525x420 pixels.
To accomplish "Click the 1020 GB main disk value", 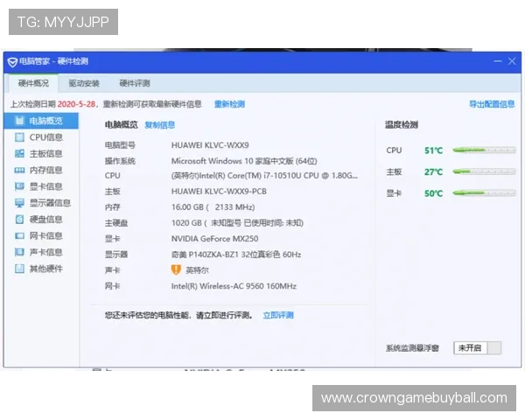I will pos(237,223).
